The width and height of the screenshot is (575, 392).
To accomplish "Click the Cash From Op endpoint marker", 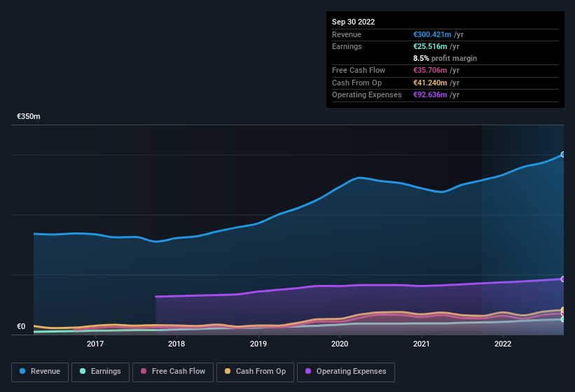I will click(x=563, y=310).
